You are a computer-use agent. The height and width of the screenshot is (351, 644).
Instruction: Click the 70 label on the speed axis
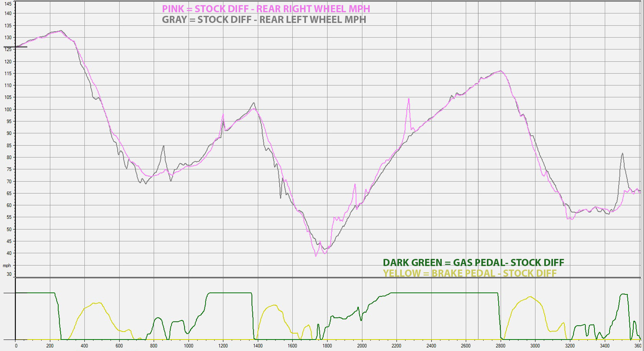pyautogui.click(x=9, y=181)
